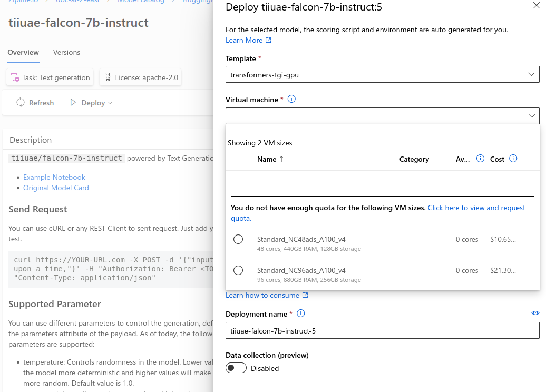Image resolution: width=546 pixels, height=392 pixels.
Task: Open Example Notebook link
Action: (54, 177)
